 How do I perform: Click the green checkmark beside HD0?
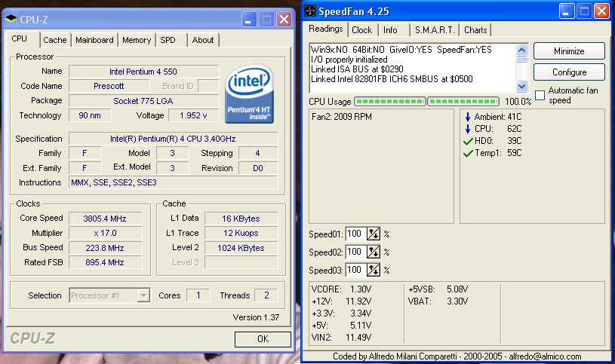click(x=468, y=141)
